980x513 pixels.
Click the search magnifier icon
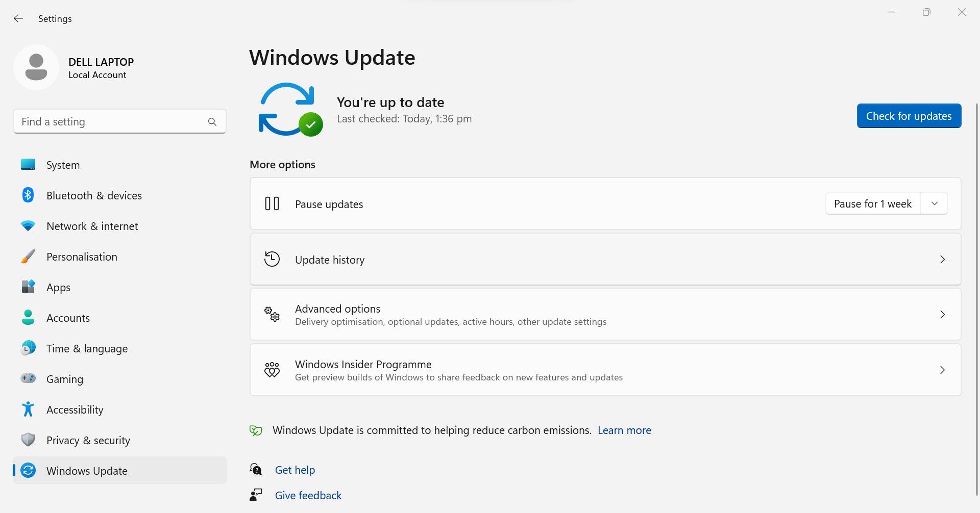[x=212, y=122]
